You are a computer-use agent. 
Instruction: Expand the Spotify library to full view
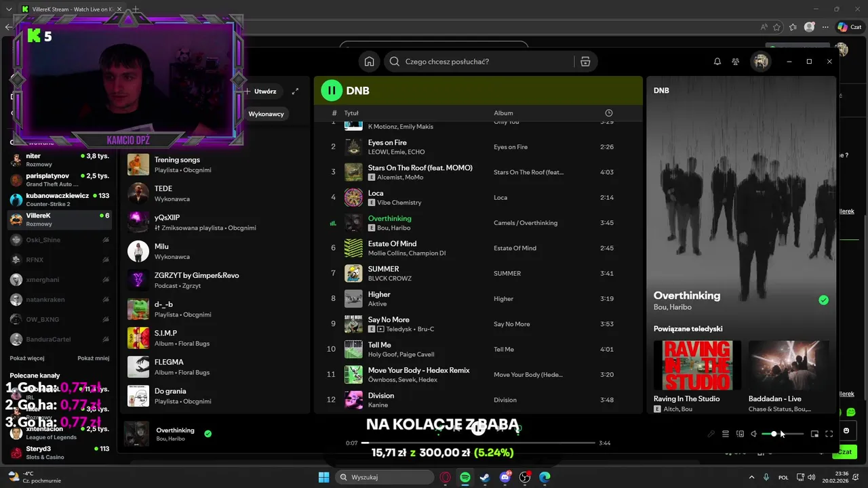[x=295, y=91]
